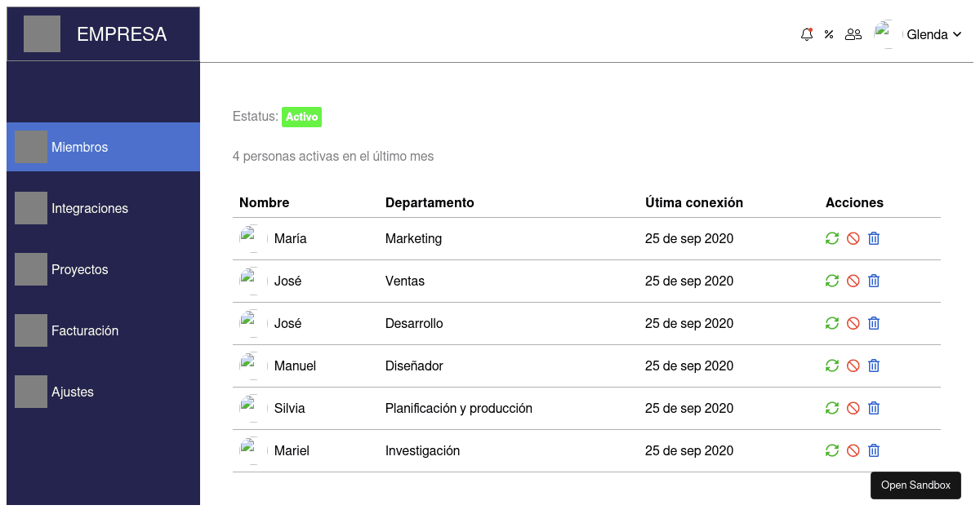Block member Mariel
Viewport: 980px width, 514px height.
853,450
